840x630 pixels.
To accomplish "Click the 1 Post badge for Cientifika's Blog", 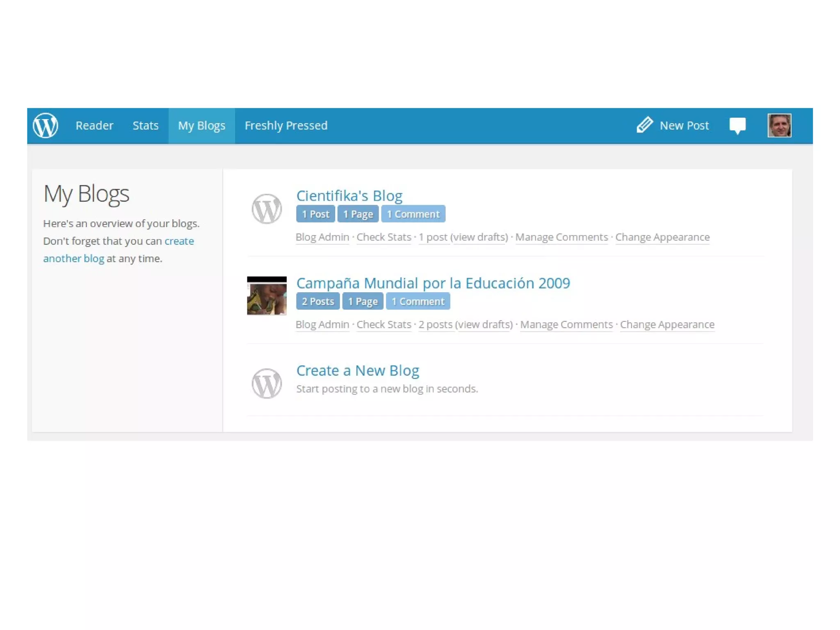I will tap(315, 214).
